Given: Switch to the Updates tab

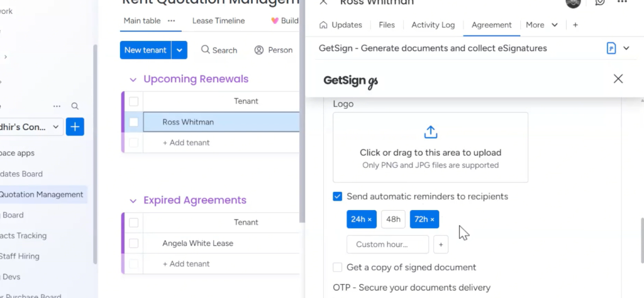Looking at the screenshot, I should click(341, 25).
